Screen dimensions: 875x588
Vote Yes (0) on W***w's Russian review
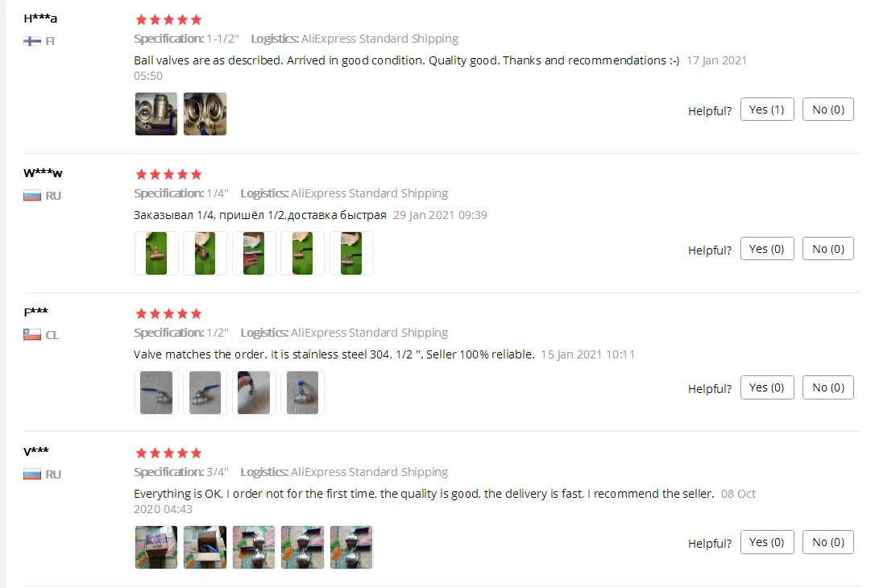767,249
